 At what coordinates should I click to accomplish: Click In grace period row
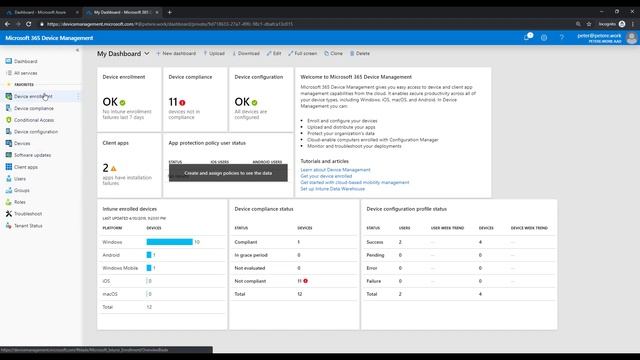tap(294, 255)
